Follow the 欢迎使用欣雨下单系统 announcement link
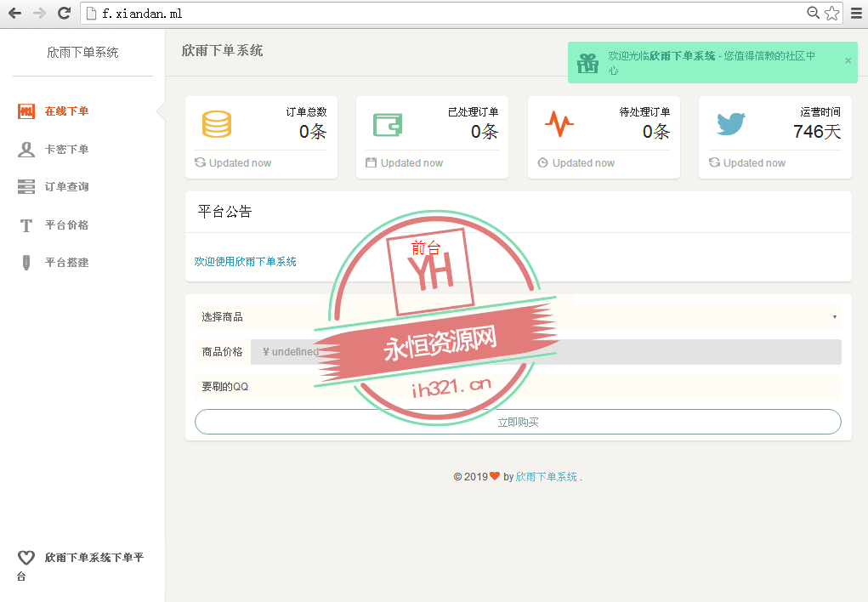 245,262
